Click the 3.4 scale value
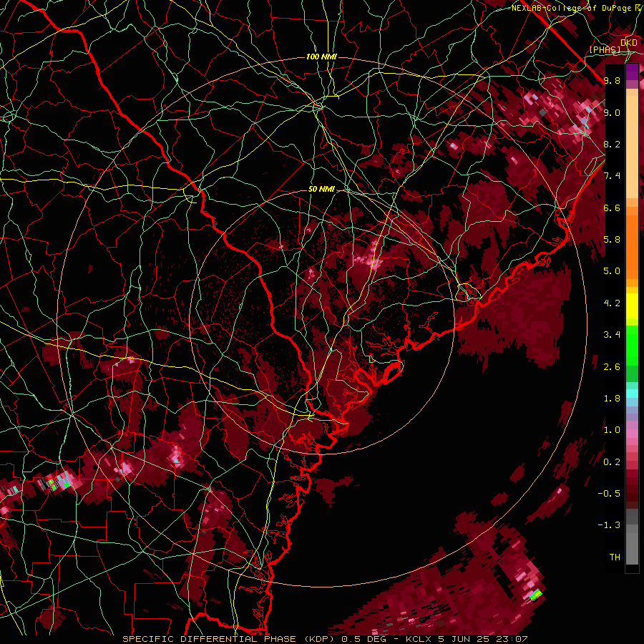Viewport: 644px width, 644px height. click(612, 334)
